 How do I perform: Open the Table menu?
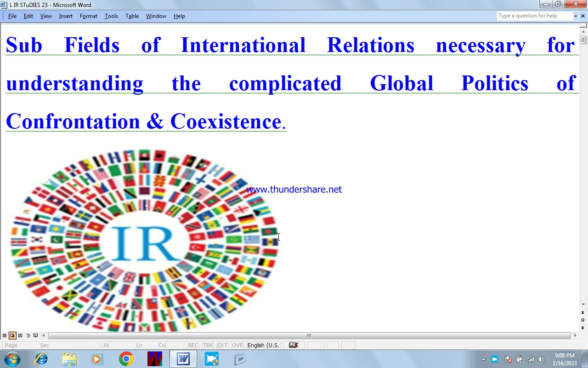(x=132, y=16)
